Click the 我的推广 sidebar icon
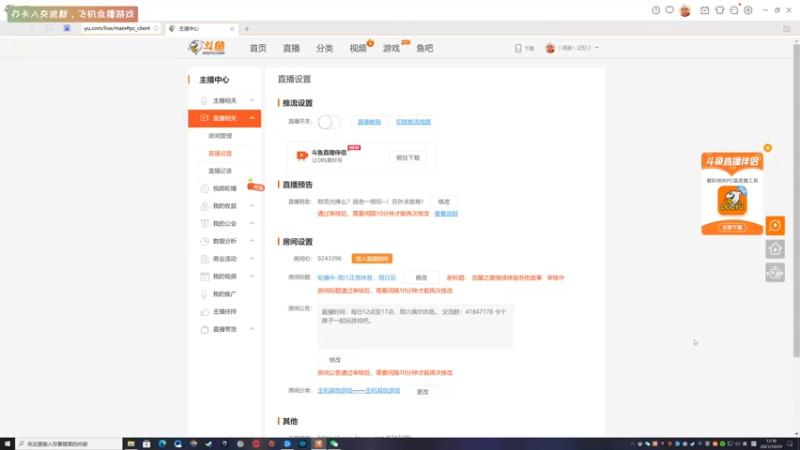Screen dimensions: 800x450 click(x=204, y=294)
